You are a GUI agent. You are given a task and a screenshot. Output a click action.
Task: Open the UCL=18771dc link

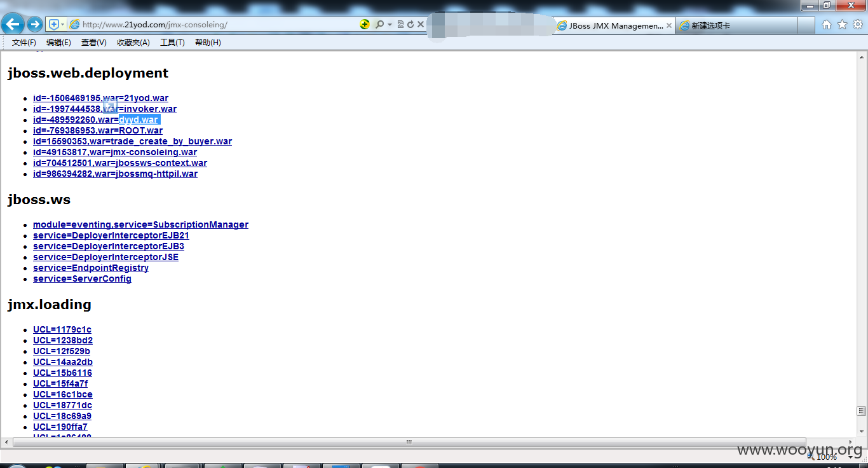(x=62, y=405)
